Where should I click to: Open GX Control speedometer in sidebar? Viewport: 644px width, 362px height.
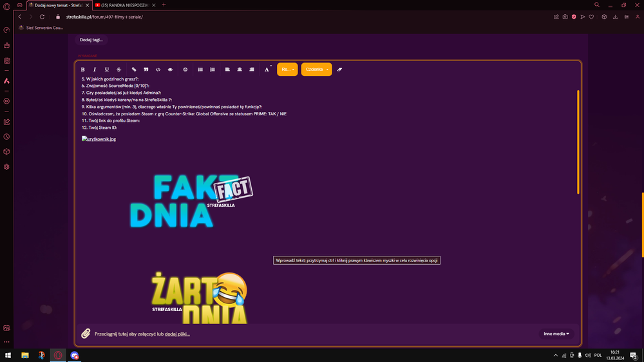pos(6,30)
